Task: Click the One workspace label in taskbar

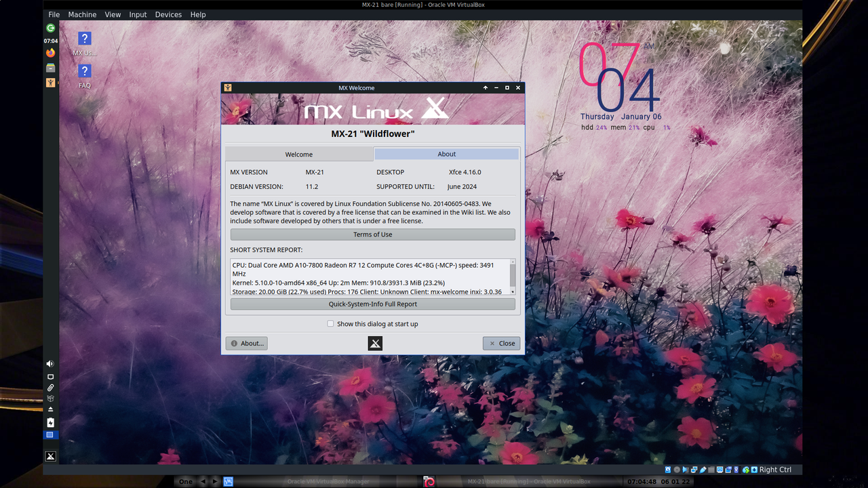Action: click(186, 482)
